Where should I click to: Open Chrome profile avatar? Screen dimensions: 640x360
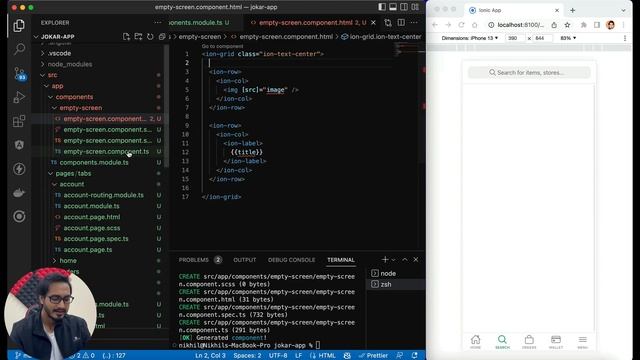[611, 25]
